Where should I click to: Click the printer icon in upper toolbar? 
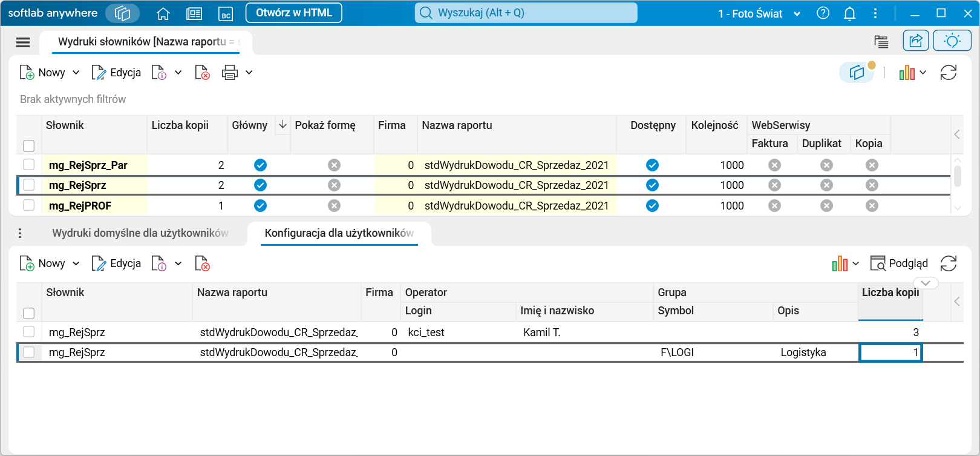point(230,73)
